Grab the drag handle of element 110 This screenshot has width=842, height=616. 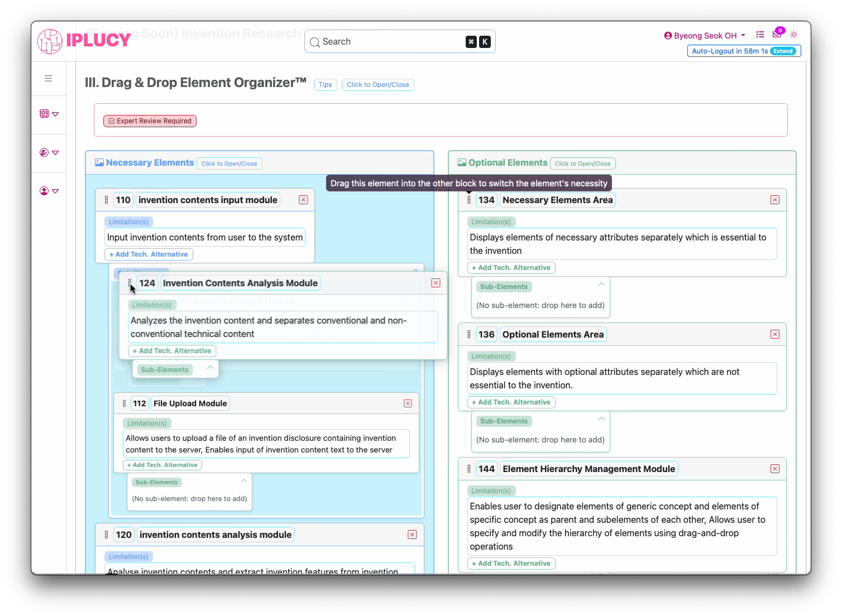pos(106,200)
